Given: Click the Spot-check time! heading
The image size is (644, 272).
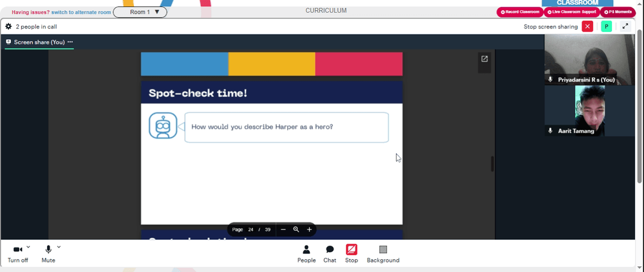Looking at the screenshot, I should (x=198, y=93).
